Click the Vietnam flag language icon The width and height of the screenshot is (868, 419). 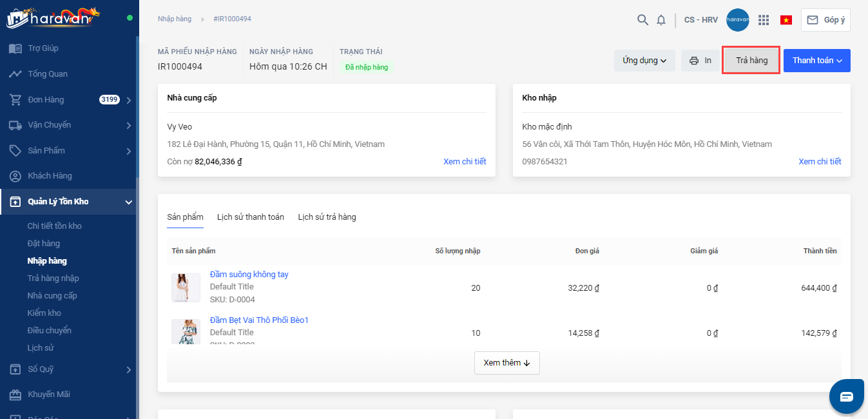click(786, 20)
